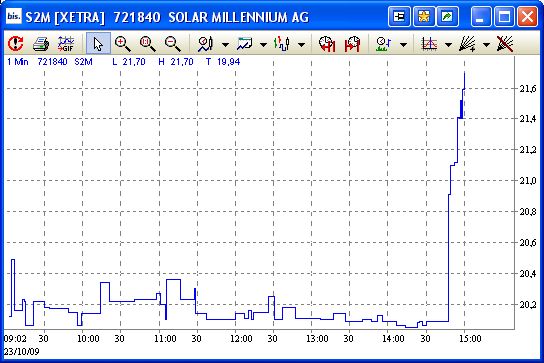Expand the chart analysis dropdown arrow
The height and width of the screenshot is (363, 544).
(x=226, y=44)
